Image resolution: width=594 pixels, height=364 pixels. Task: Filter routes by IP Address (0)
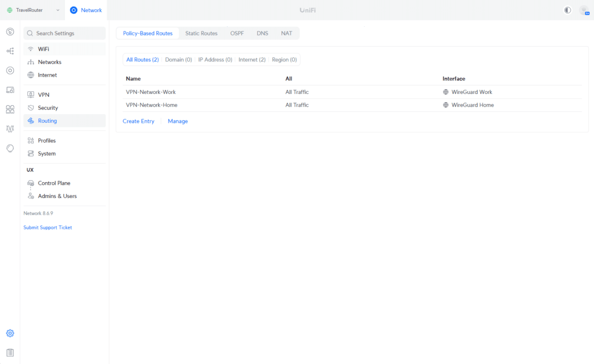point(215,59)
